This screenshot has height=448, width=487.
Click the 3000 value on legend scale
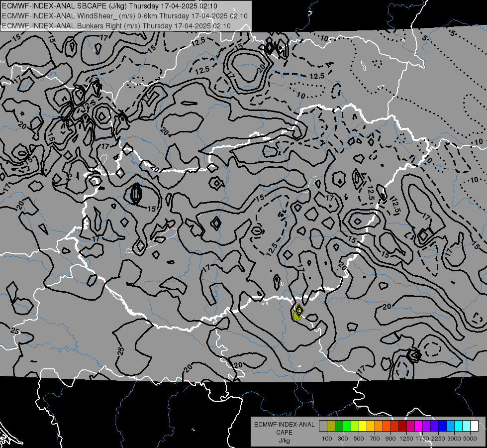coord(454,439)
